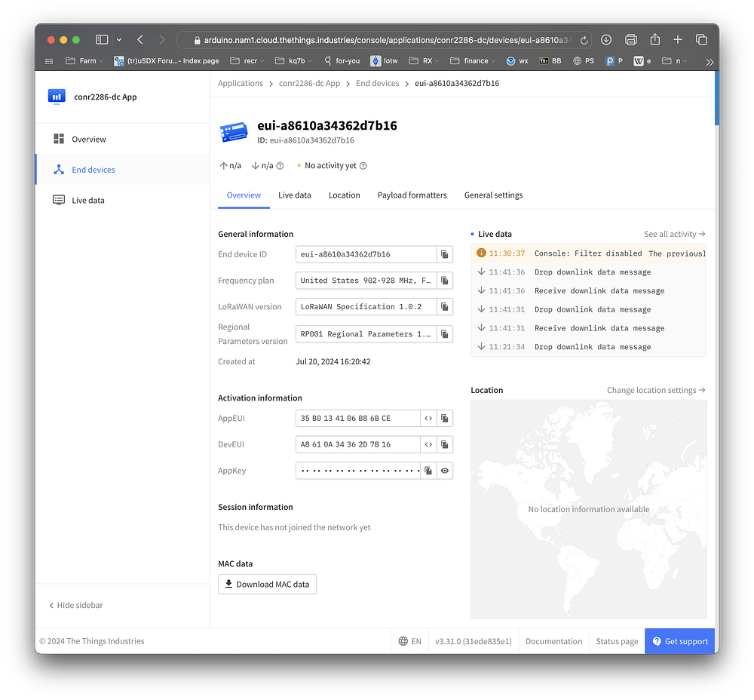Viewport: 754px width, 700px height.
Task: Reload the page in Safari
Action: tap(584, 41)
